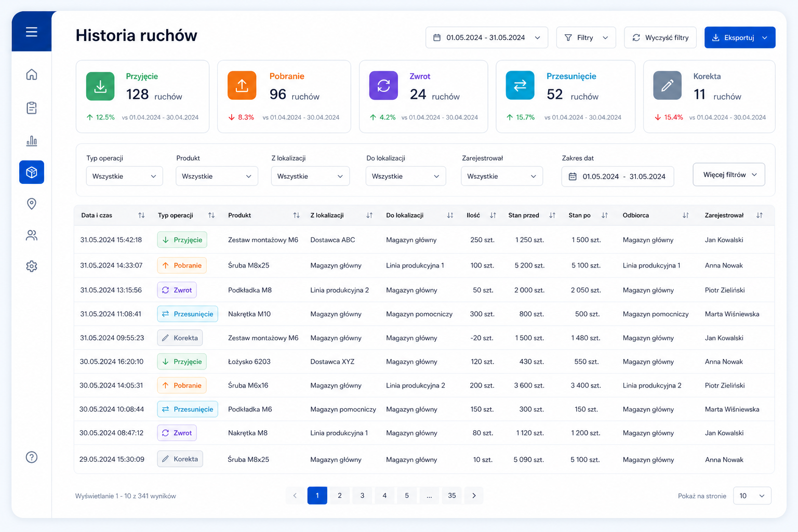Click the Zakres dat date field
The image size is (798, 532).
[x=618, y=176]
